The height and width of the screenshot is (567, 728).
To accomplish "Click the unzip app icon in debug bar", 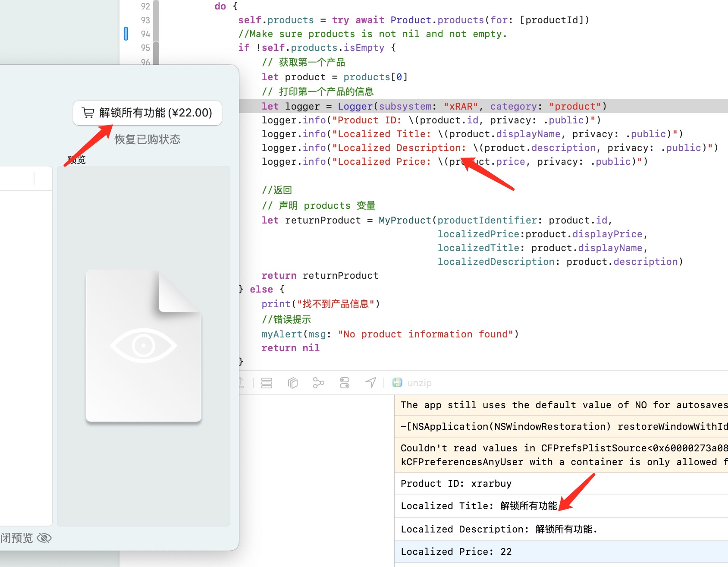I will coord(397,382).
